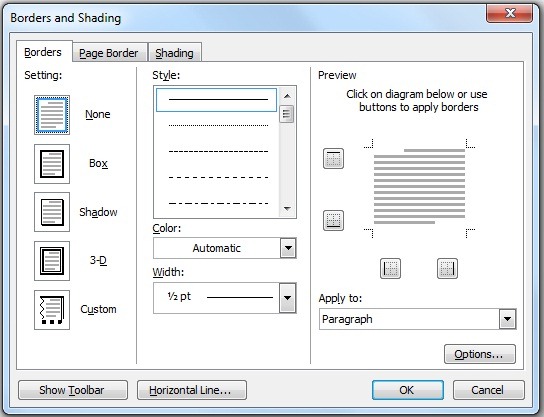The width and height of the screenshot is (544, 417).
Task: Close the Borders and Shading dialog
Action: (510, 13)
